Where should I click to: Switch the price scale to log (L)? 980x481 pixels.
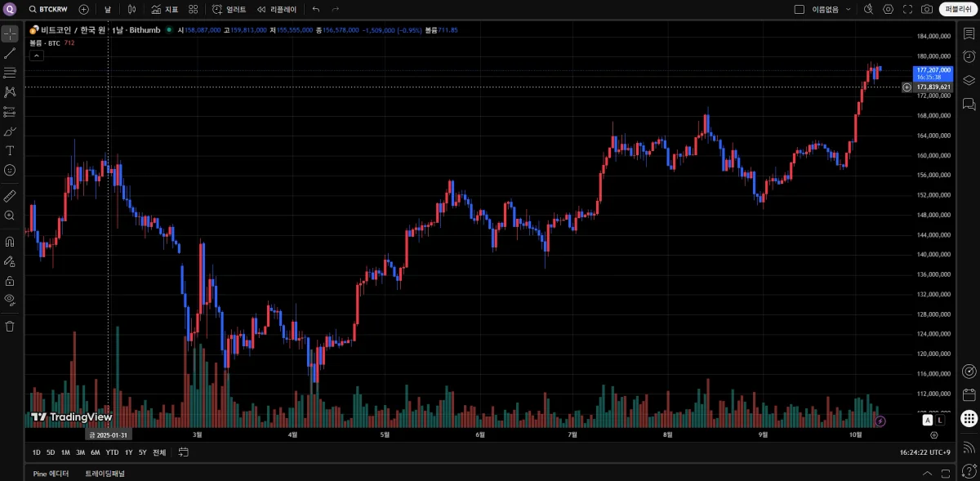pyautogui.click(x=940, y=420)
